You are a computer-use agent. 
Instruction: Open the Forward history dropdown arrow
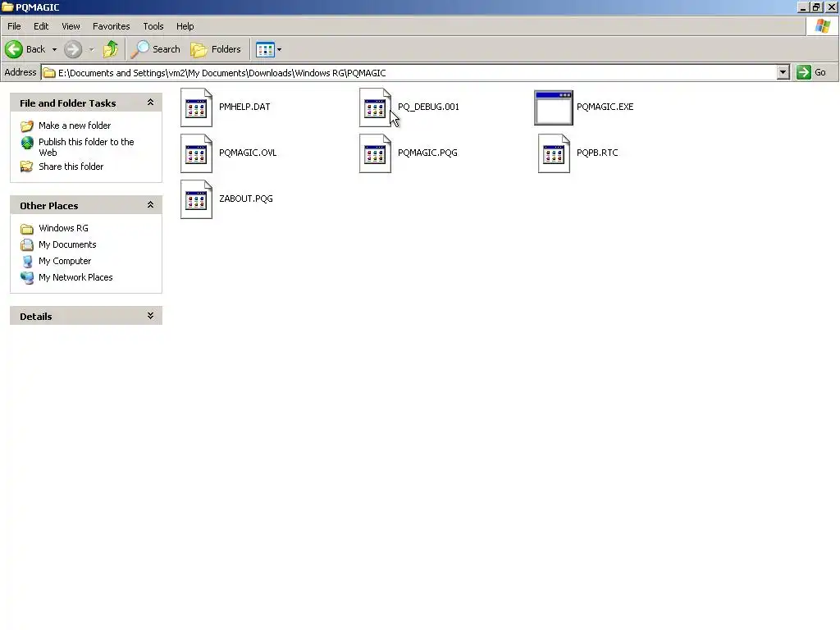click(92, 49)
